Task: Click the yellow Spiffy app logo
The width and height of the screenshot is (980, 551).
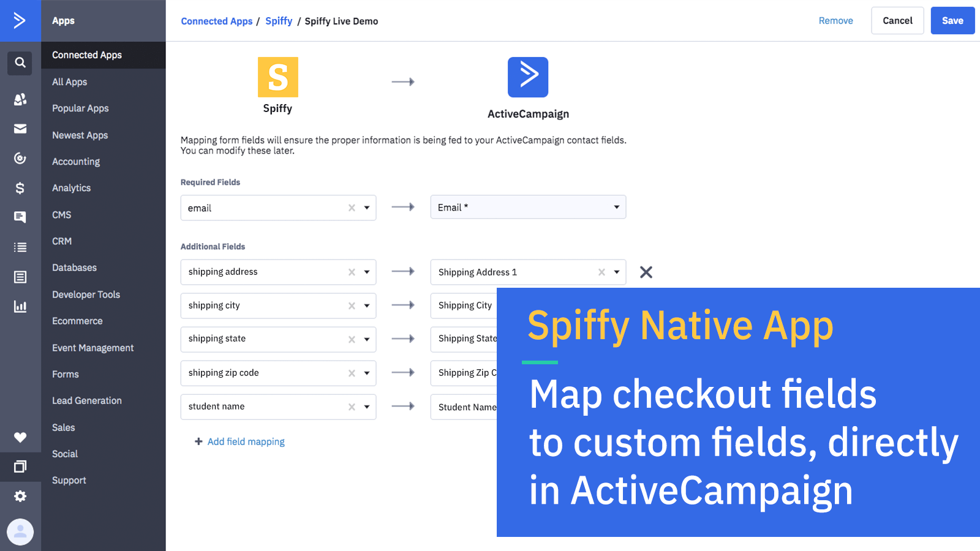Action: coord(278,77)
